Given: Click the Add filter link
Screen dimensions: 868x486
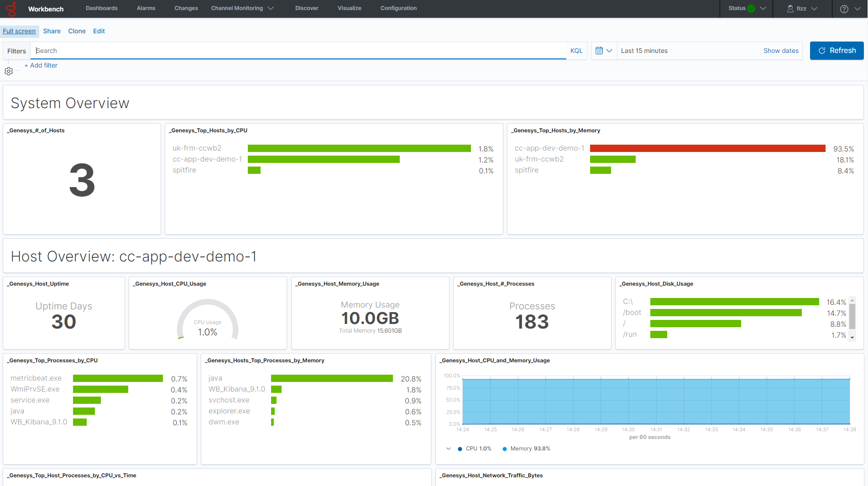Looking at the screenshot, I should pyautogui.click(x=41, y=65).
